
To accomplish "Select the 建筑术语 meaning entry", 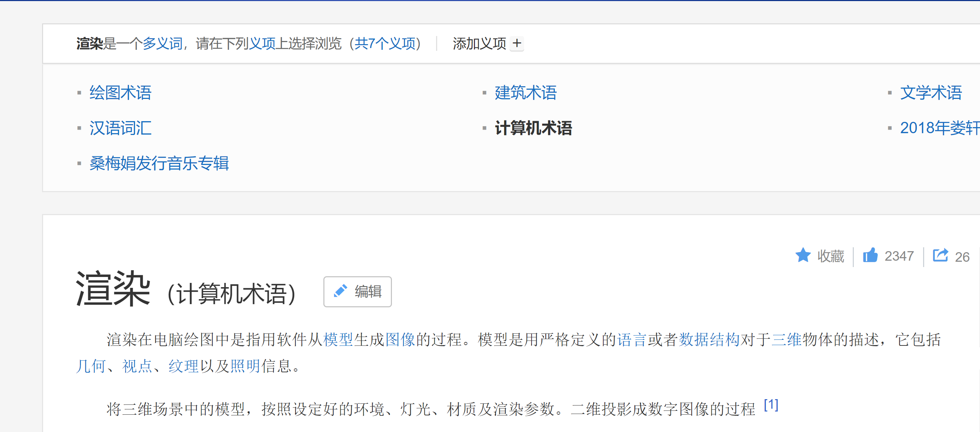I will pos(524,93).
